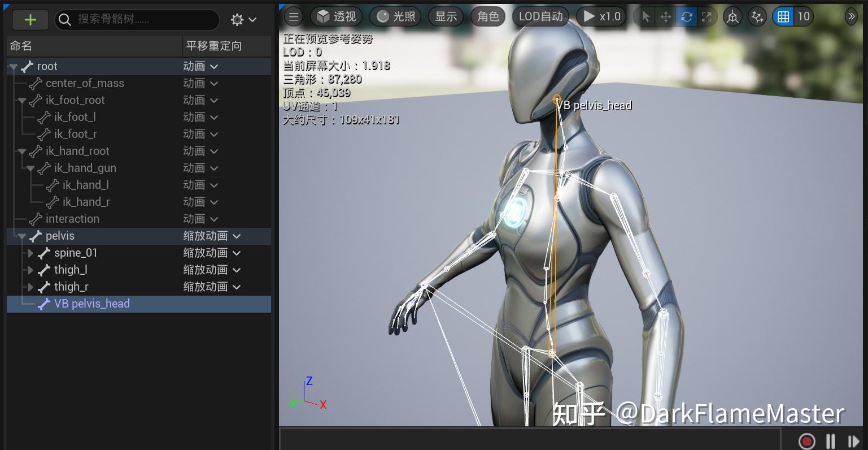Image resolution: width=868 pixels, height=450 pixels.
Task: Click the green add bone button
Action: (x=30, y=19)
